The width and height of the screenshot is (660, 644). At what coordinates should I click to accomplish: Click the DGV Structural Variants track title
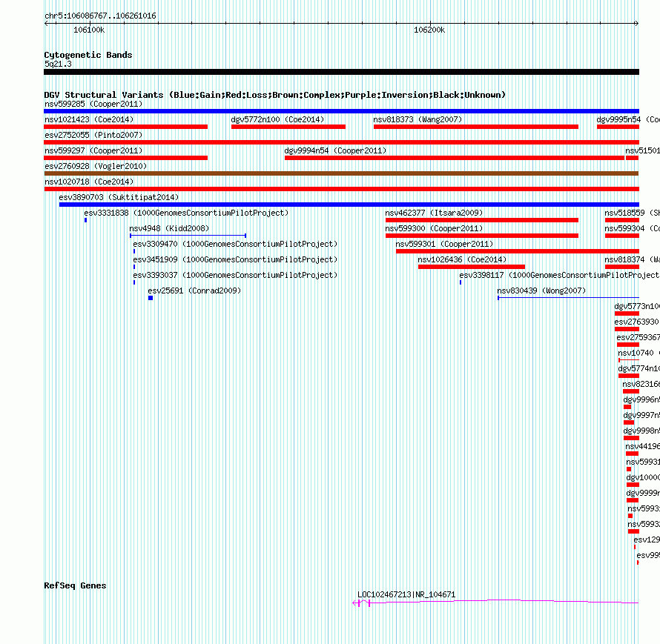[274, 95]
